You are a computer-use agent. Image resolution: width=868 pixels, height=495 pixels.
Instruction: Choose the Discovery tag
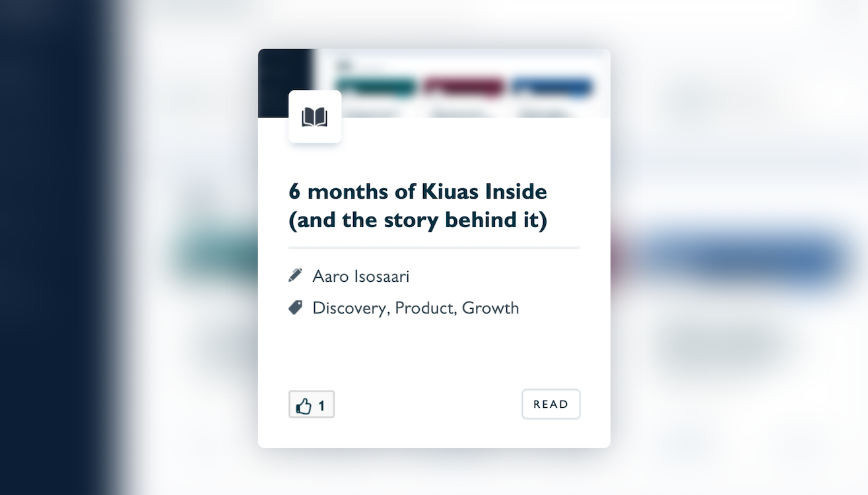(x=349, y=308)
